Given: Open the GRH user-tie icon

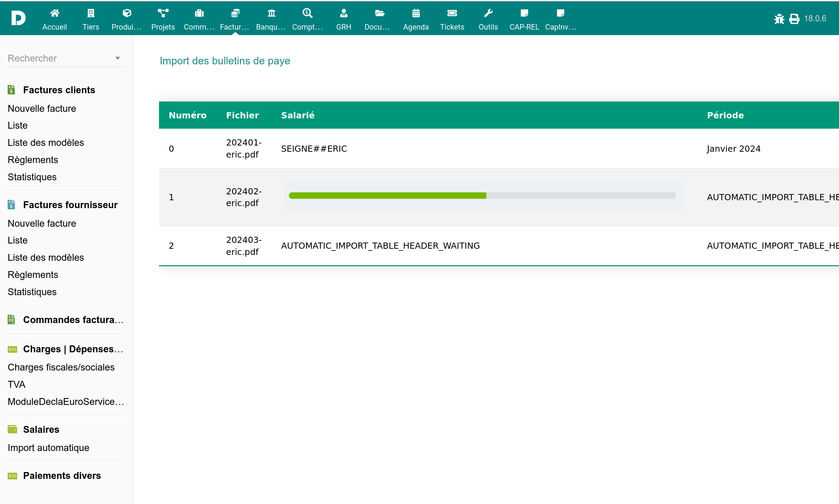Looking at the screenshot, I should (344, 13).
